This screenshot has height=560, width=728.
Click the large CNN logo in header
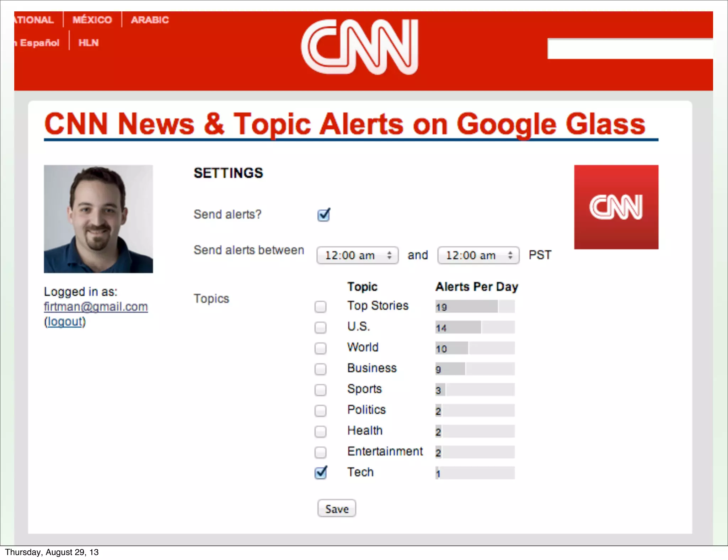coord(360,47)
